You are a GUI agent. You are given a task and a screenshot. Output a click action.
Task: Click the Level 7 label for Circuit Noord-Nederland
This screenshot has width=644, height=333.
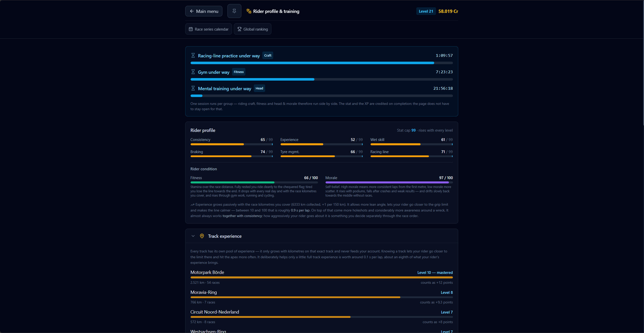(x=447, y=312)
